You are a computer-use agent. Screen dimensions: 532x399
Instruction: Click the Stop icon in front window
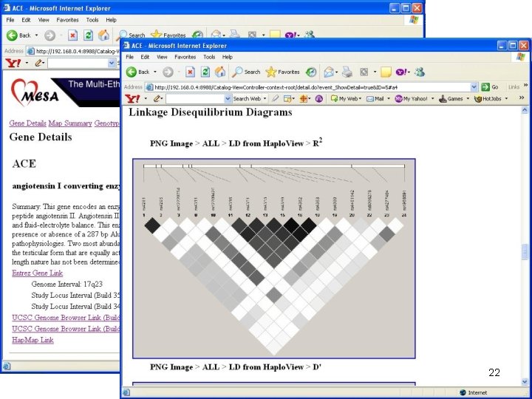pyautogui.click(x=190, y=72)
